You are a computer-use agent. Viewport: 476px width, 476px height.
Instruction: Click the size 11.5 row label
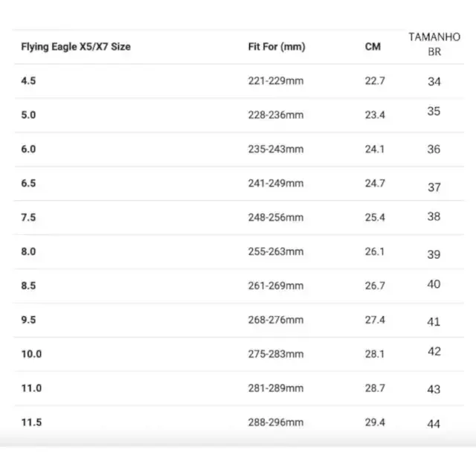[x=31, y=422]
